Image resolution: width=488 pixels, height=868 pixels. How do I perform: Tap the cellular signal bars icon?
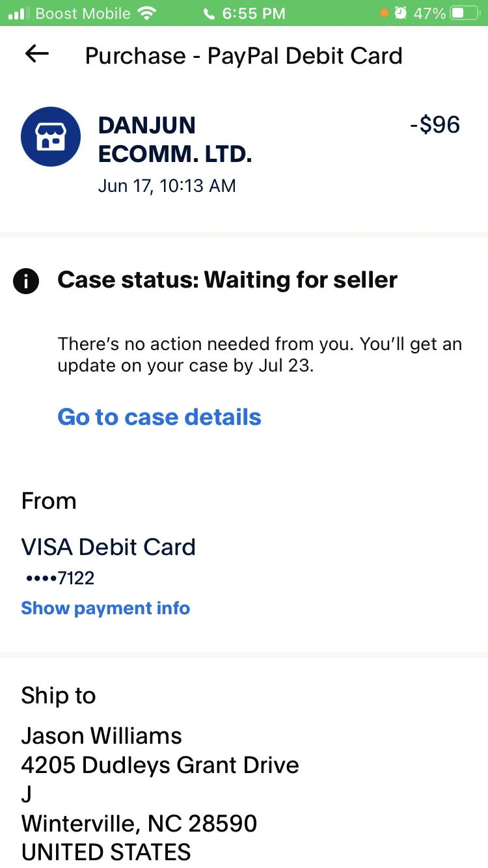(x=19, y=13)
